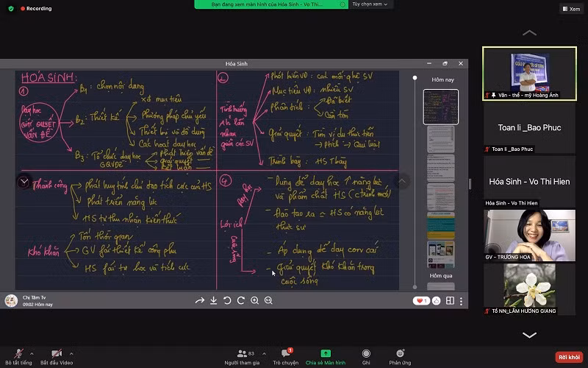This screenshot has width=588, height=368.
Task: Open the Trò chuyện chat
Action: click(x=285, y=356)
